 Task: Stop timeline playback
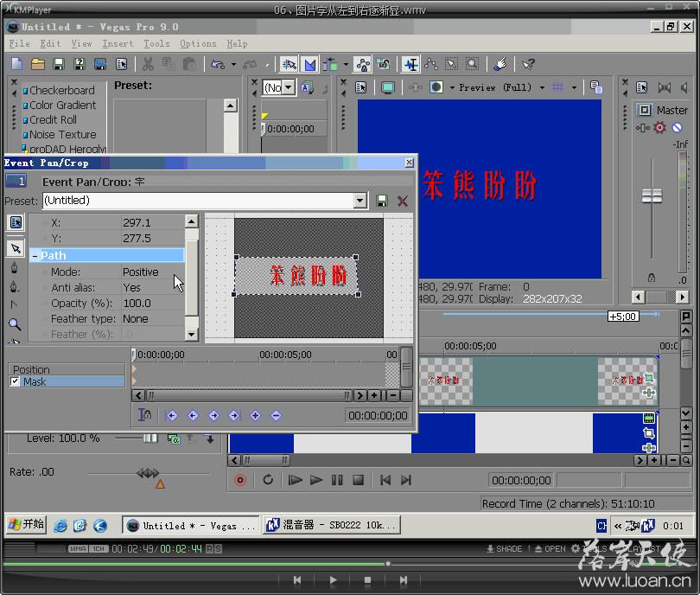tap(358, 480)
